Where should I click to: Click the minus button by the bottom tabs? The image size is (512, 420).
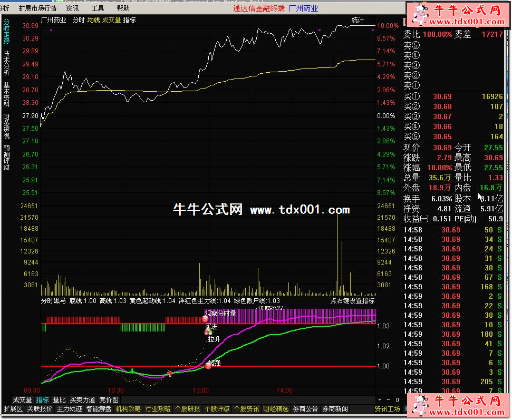(x=388, y=400)
